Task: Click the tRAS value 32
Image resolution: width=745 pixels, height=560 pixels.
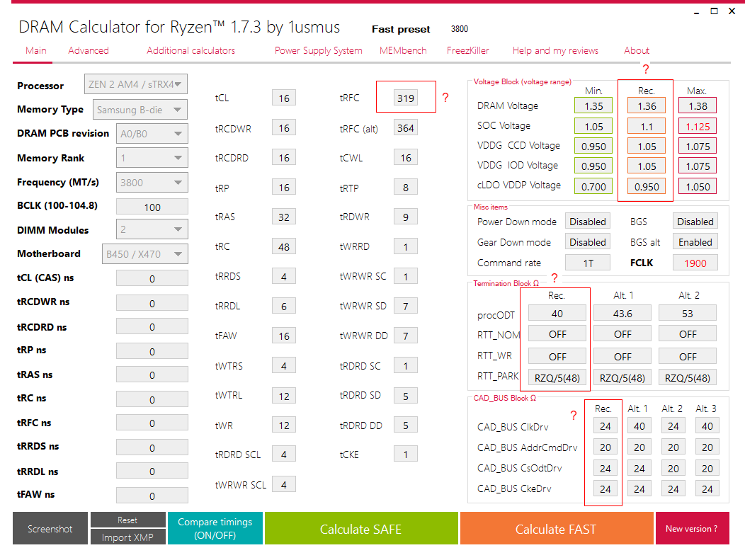Action: coord(284,217)
